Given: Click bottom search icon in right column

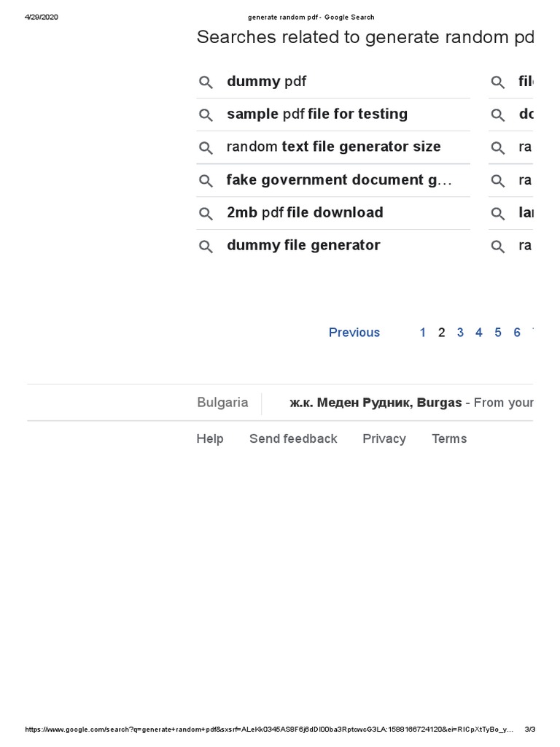Looking at the screenshot, I should [498, 247].
